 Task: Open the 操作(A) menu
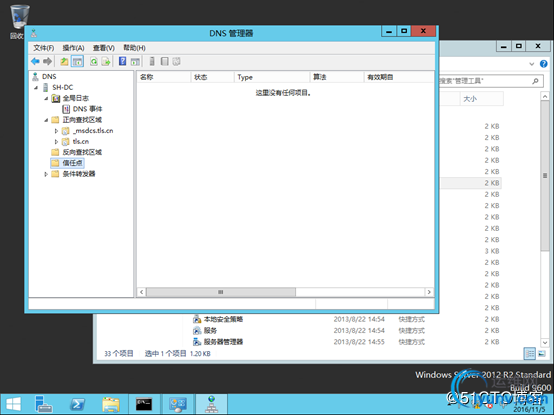click(x=73, y=48)
